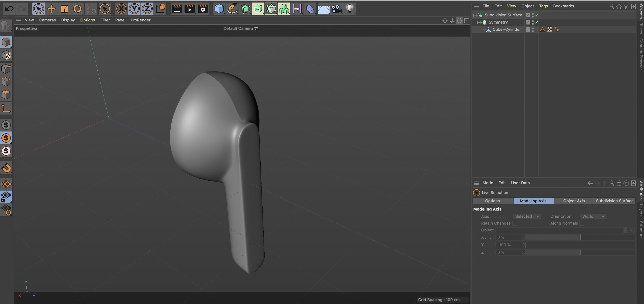Open the Axis Selected dropdown
644x304 pixels.
click(x=527, y=216)
